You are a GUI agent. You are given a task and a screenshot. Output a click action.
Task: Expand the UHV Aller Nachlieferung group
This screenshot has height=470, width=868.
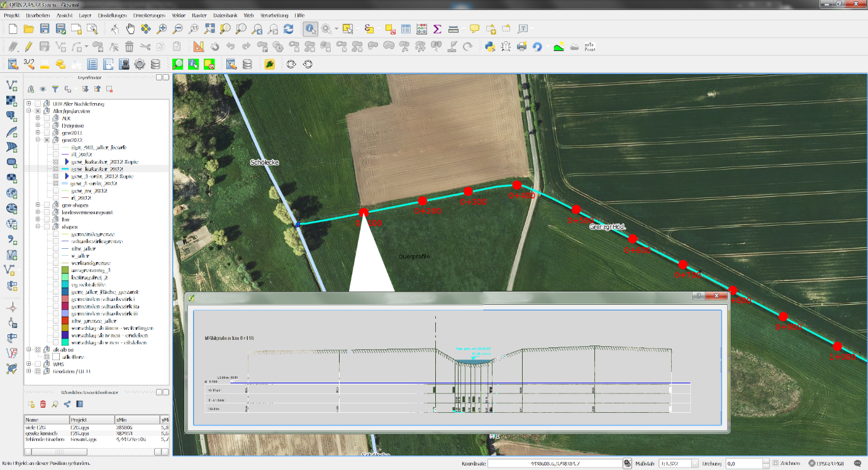point(29,104)
